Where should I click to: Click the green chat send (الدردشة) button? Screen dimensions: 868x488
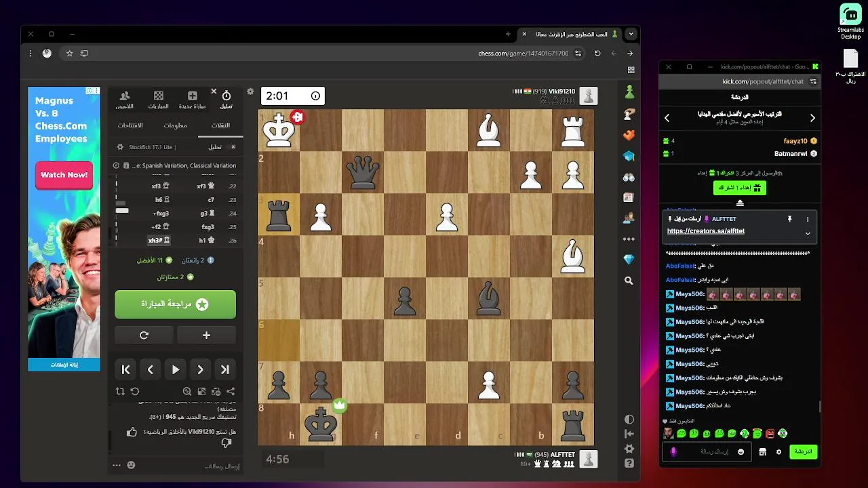pos(804,451)
